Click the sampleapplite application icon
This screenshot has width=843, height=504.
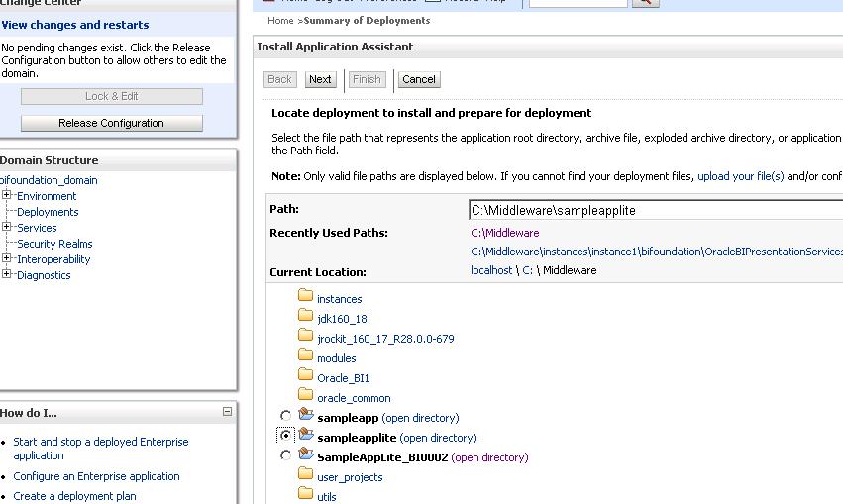coord(306,434)
